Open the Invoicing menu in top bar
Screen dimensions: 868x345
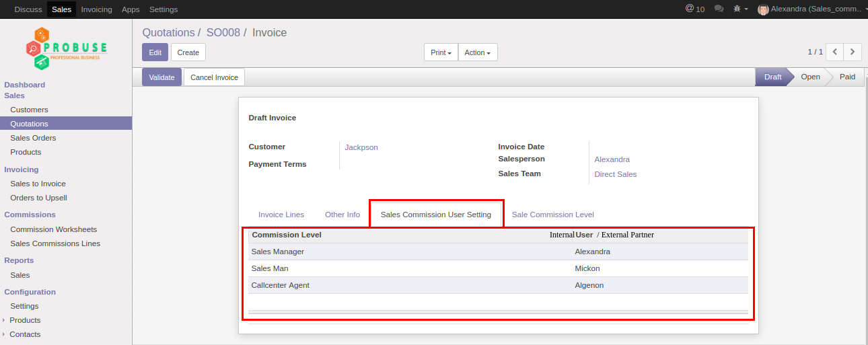96,9
